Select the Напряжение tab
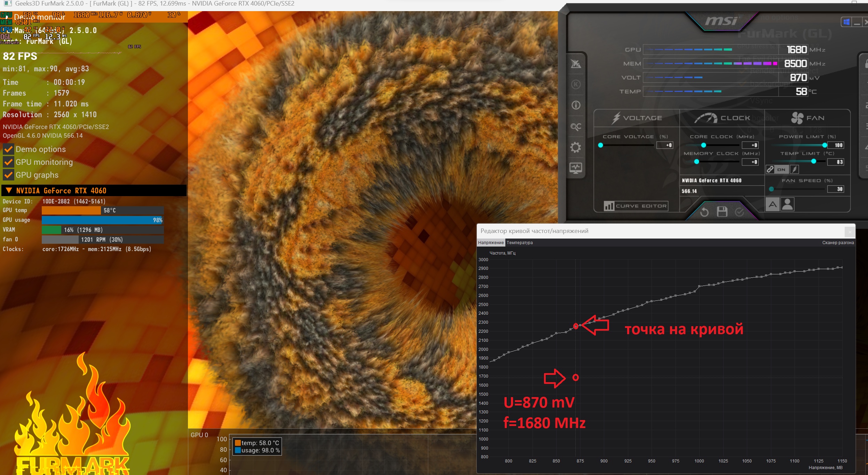 (490, 243)
